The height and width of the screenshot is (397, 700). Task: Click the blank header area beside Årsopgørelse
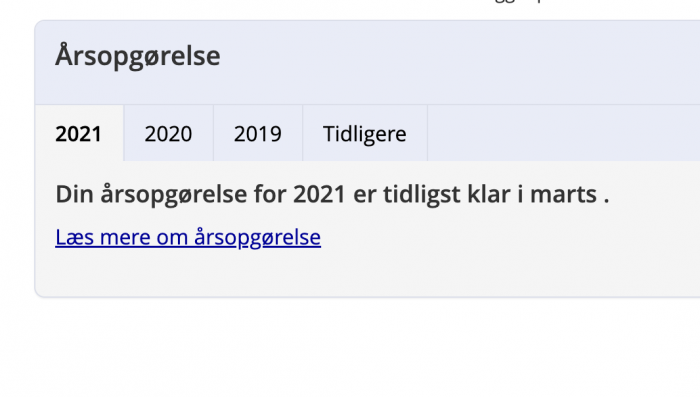click(x=460, y=63)
